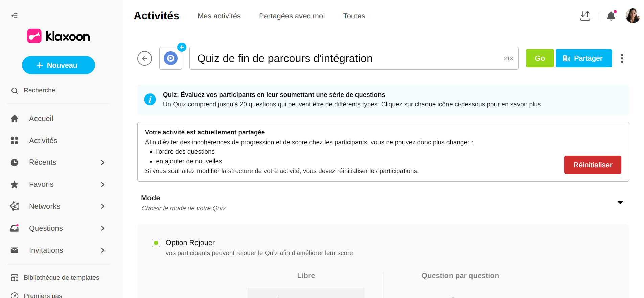This screenshot has width=644, height=298.
Task: Collapse the sidebar with the arrow icon
Action: (15, 16)
